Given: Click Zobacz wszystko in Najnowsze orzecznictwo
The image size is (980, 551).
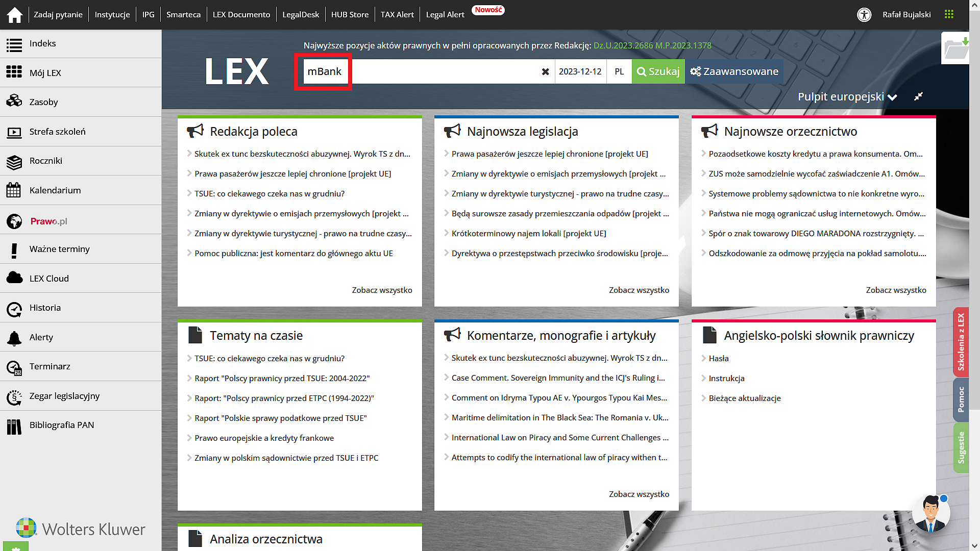Looking at the screenshot, I should click(x=896, y=290).
